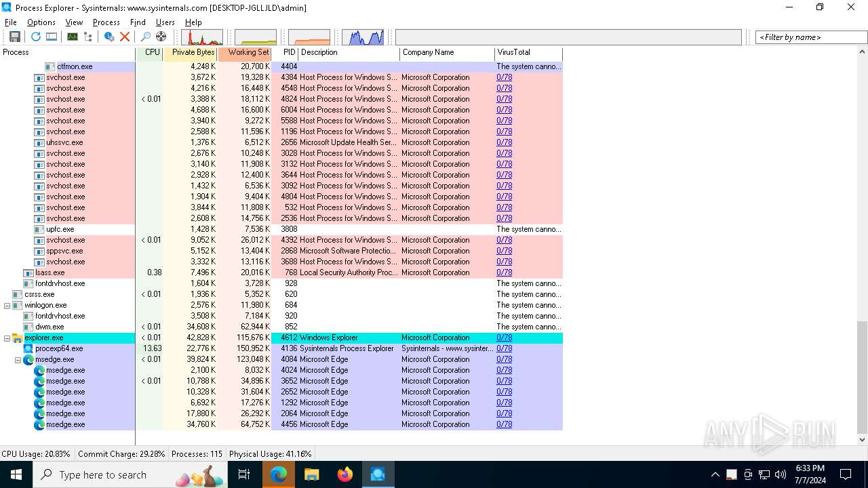Open VirusTotal 0/78 link for lsass.exe
868x488 pixels.
(505, 272)
